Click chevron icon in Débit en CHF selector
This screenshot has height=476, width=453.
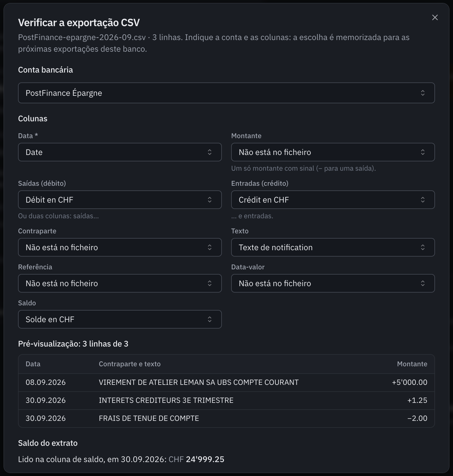point(210,200)
